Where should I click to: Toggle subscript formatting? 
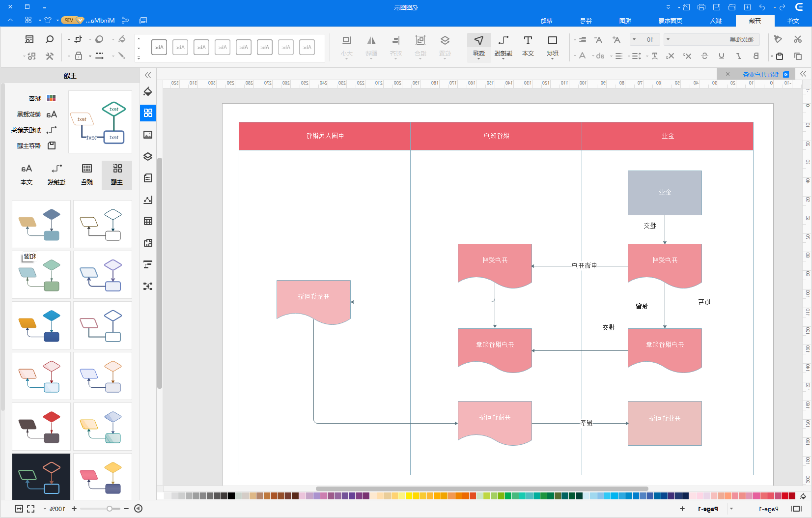[670, 56]
